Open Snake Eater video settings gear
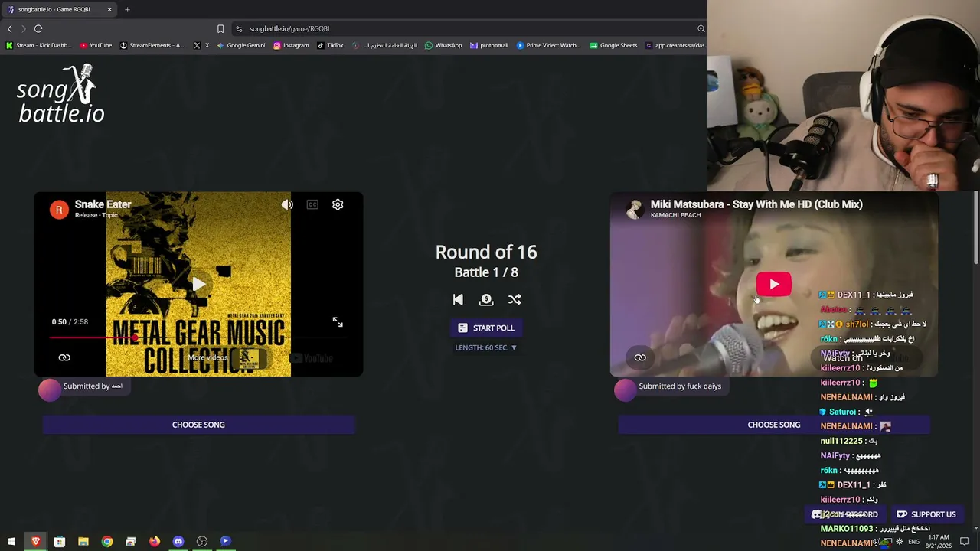980x551 pixels. 338,205
